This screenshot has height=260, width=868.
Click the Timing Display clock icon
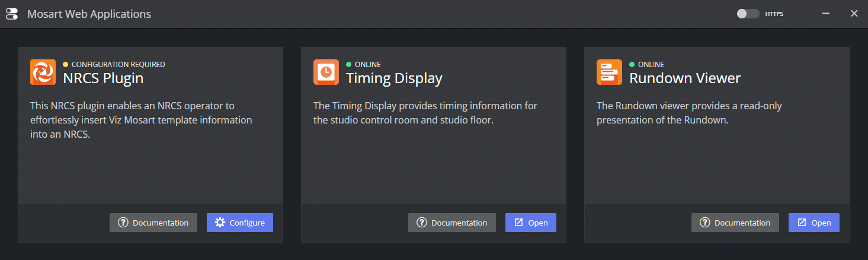coord(326,72)
